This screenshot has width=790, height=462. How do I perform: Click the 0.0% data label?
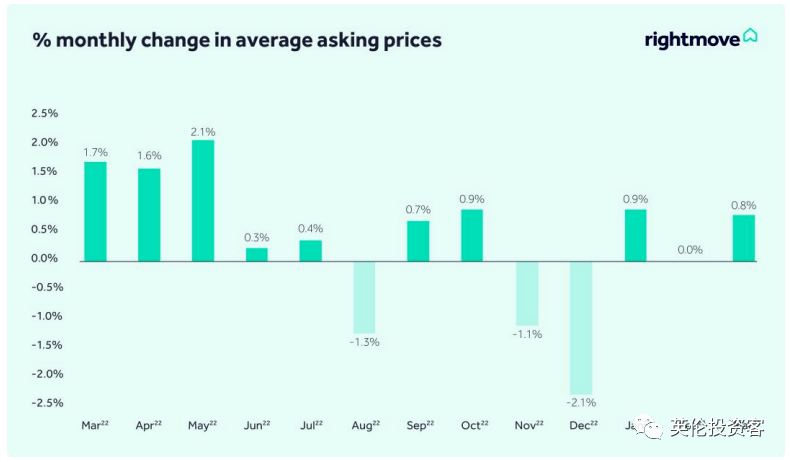689,250
